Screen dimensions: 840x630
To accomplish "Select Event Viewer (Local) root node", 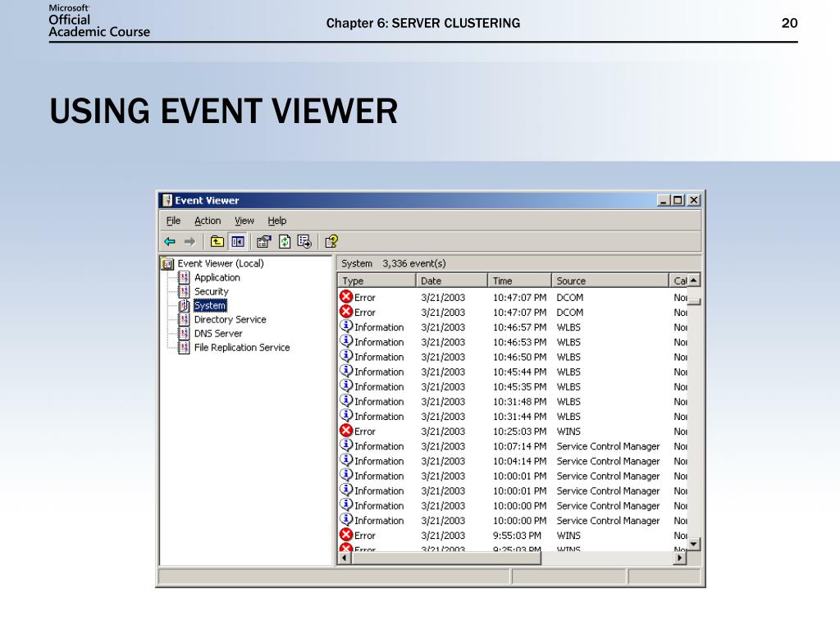I will (x=221, y=263).
